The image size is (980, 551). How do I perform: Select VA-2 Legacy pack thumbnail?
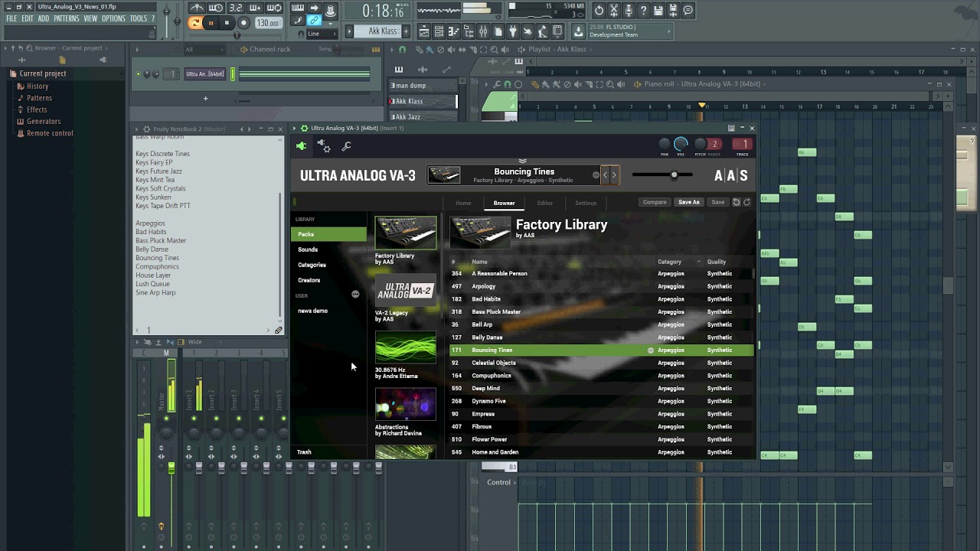[405, 291]
